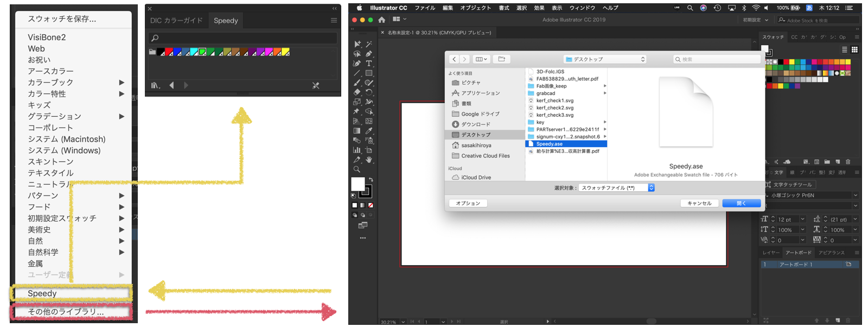
Task: Select the Magic Wand tool
Action: (x=369, y=44)
